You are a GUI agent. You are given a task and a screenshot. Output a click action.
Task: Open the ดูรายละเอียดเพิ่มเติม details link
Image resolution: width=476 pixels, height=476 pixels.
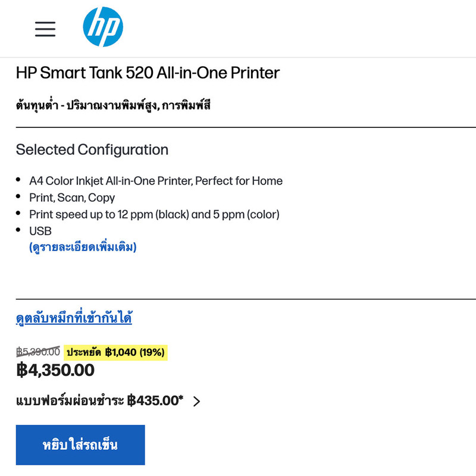pyautogui.click(x=83, y=247)
